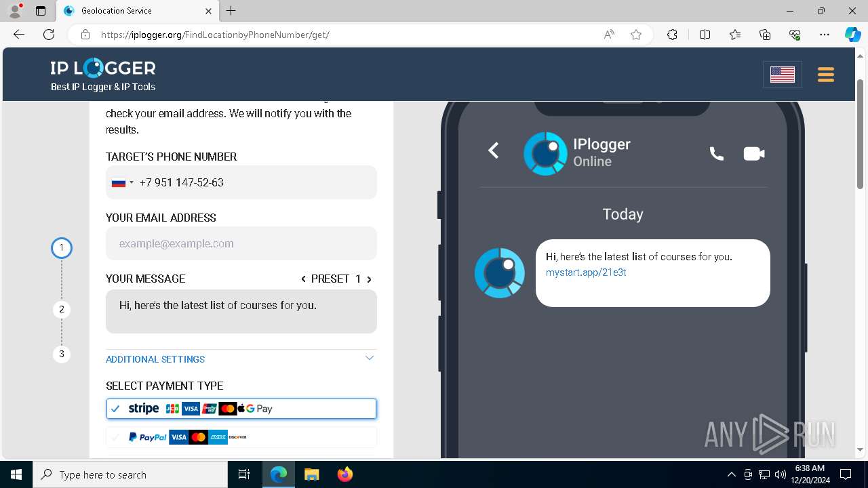Open Copilot sidebar
This screenshot has width=868, height=488.
tap(852, 35)
